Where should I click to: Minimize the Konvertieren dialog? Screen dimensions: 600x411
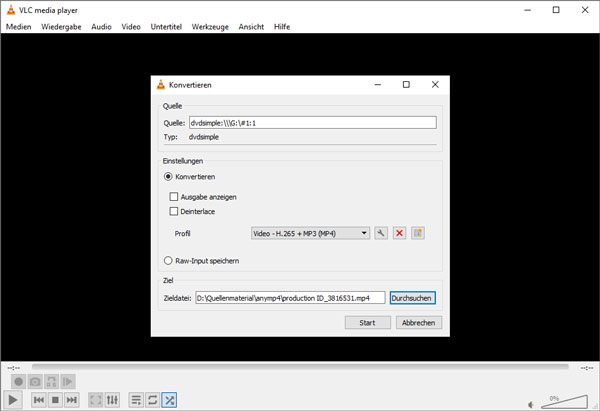pyautogui.click(x=378, y=85)
